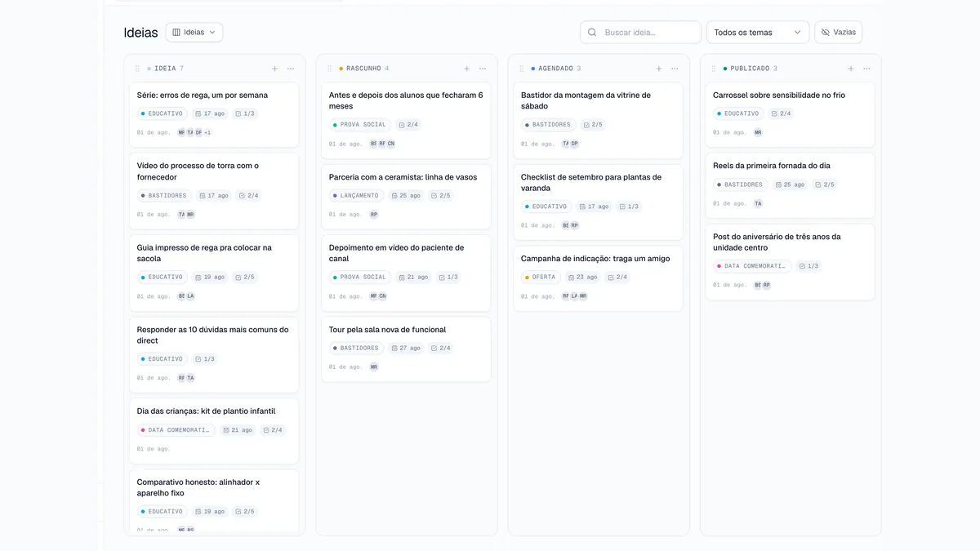This screenshot has height=551, width=980.
Task: Click the 2/5 checklist on Bastidor da montagem card
Action: click(x=593, y=125)
